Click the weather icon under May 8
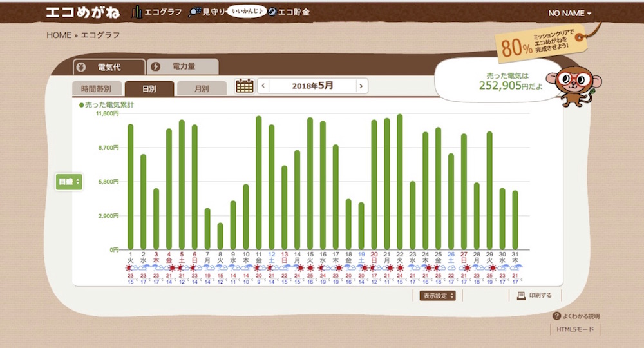This screenshot has width=644, height=348. click(220, 268)
